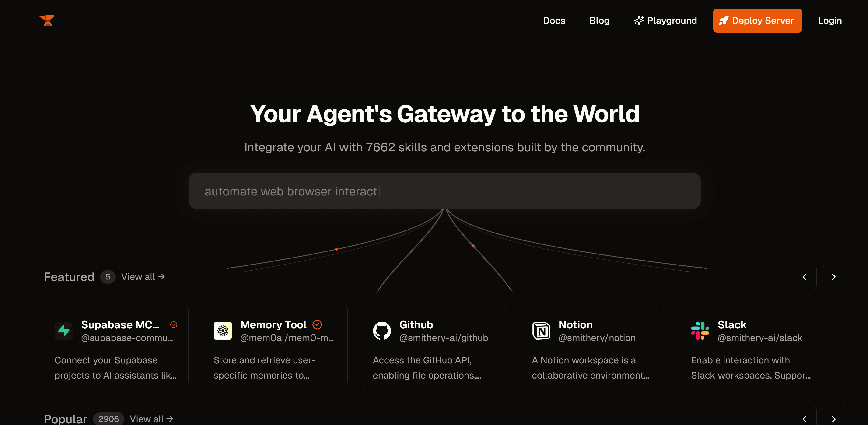The height and width of the screenshot is (425, 868).
Task: Click "Enable interaction with Slack workspaces" description
Action: coord(751,368)
